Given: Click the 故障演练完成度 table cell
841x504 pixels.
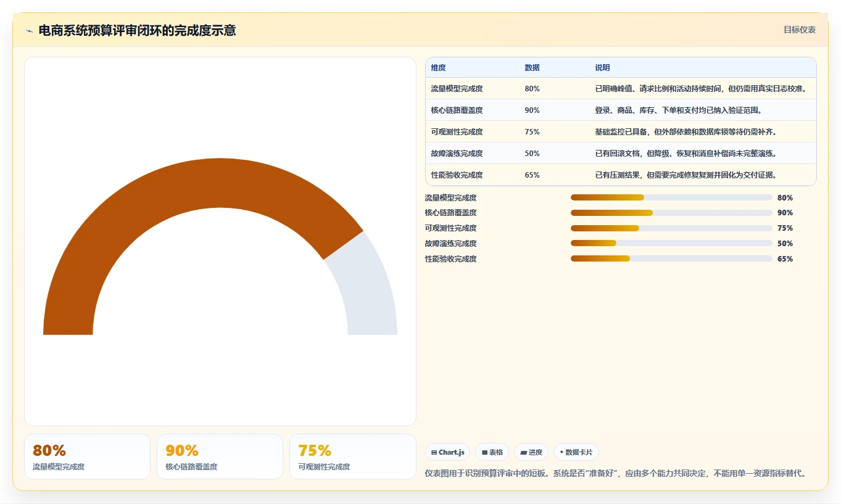Looking at the screenshot, I should 457,154.
